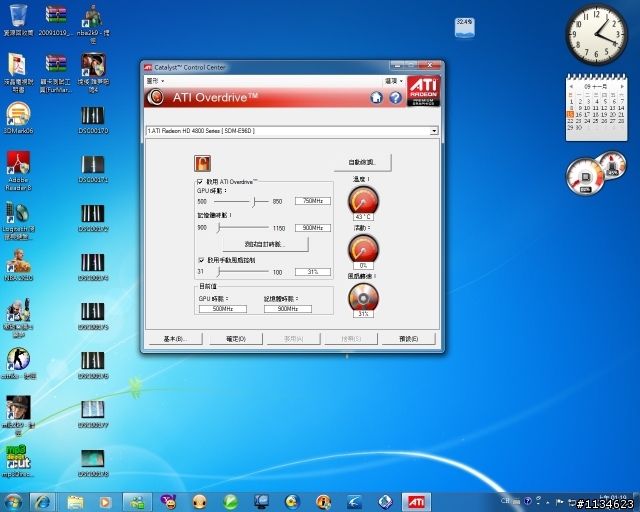Select the 20091019 archive on the desktop

click(56, 20)
